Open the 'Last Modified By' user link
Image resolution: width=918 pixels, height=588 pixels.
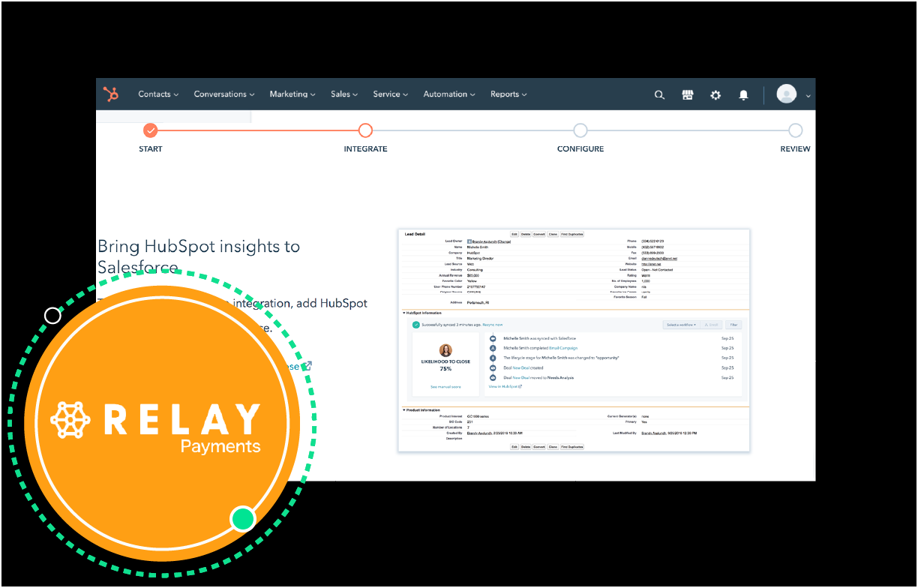[x=655, y=433]
